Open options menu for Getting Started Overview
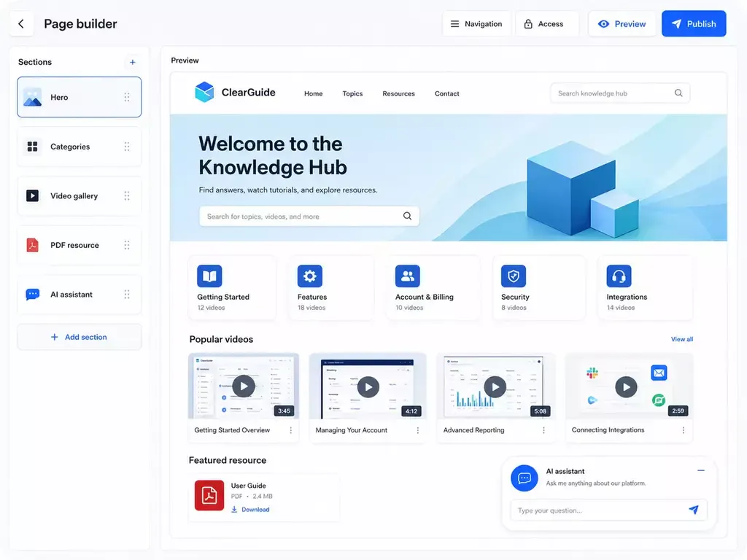Image resolution: width=747 pixels, height=560 pixels. click(290, 430)
